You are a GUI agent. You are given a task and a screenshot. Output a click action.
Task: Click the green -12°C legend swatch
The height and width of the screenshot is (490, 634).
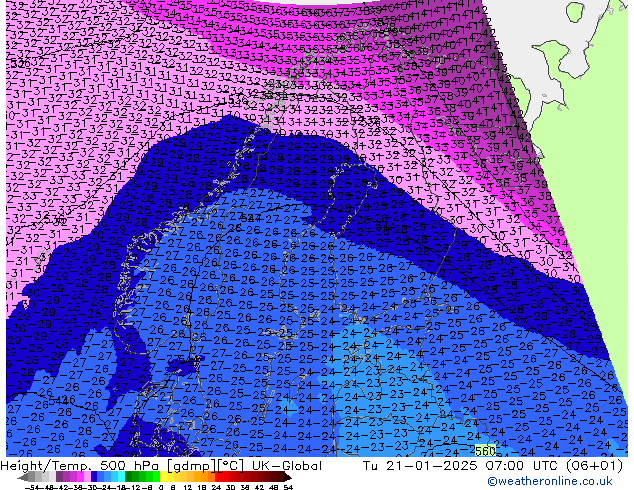pyautogui.click(x=136, y=476)
